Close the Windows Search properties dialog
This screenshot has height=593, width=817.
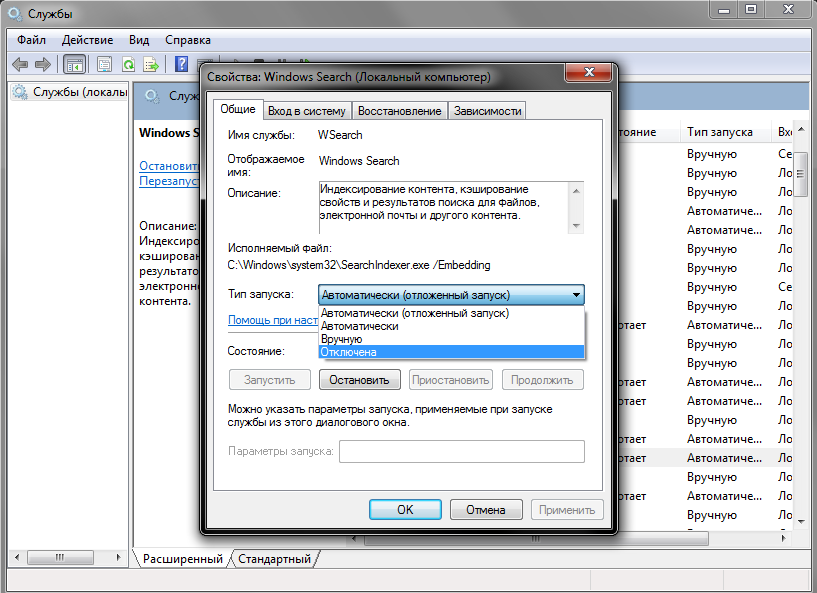[589, 72]
